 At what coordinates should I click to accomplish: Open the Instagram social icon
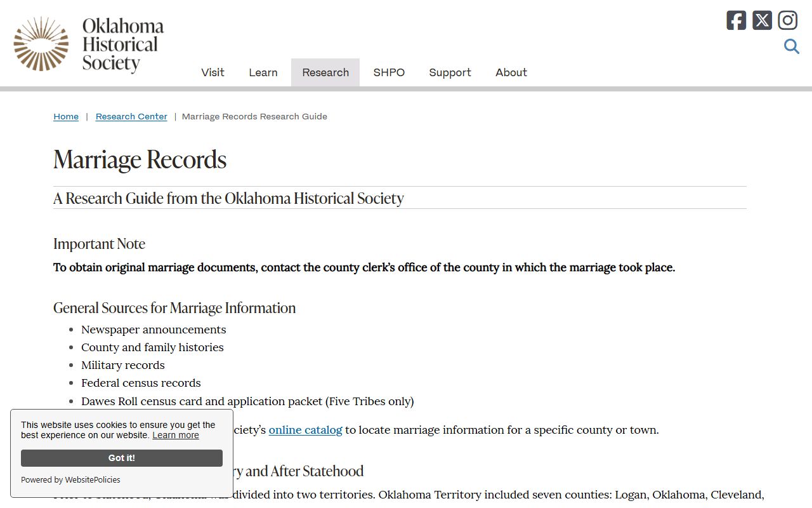pos(787,20)
